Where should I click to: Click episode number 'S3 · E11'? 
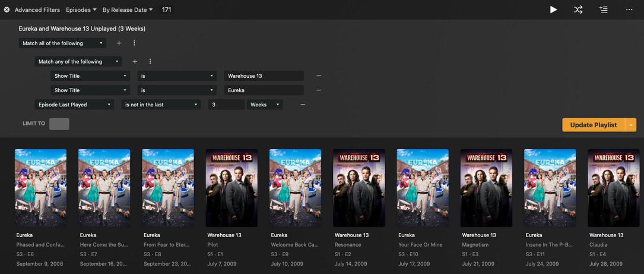[535, 254]
